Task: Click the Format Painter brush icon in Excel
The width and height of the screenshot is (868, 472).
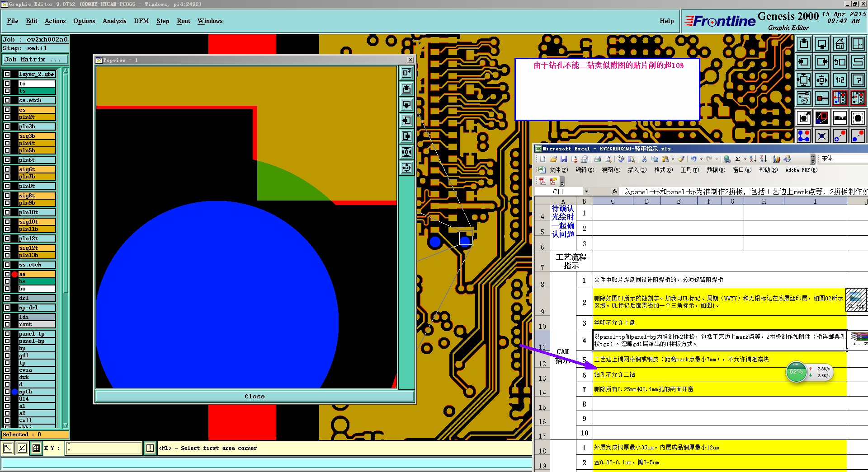Action: [x=681, y=159]
